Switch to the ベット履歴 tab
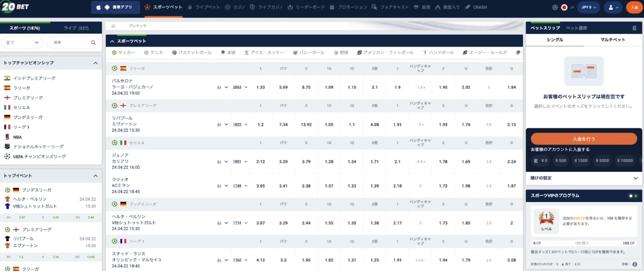Image resolution: width=644 pixels, height=275 pixels. pyautogui.click(x=576, y=28)
